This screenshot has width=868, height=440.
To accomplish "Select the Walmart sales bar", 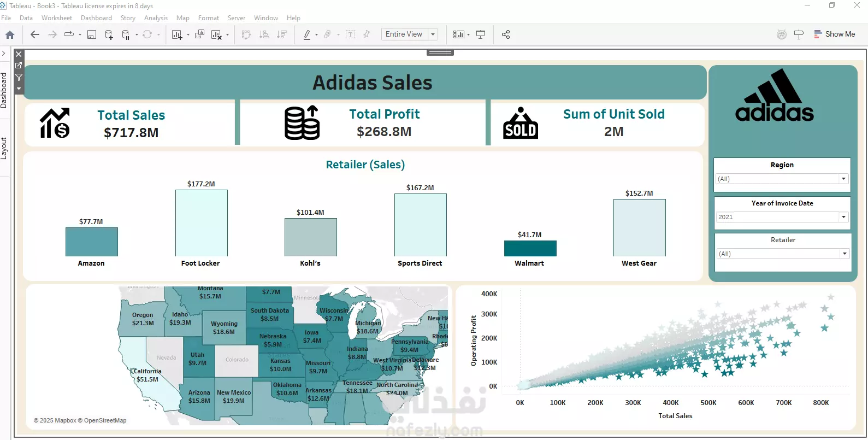I will tap(530, 248).
